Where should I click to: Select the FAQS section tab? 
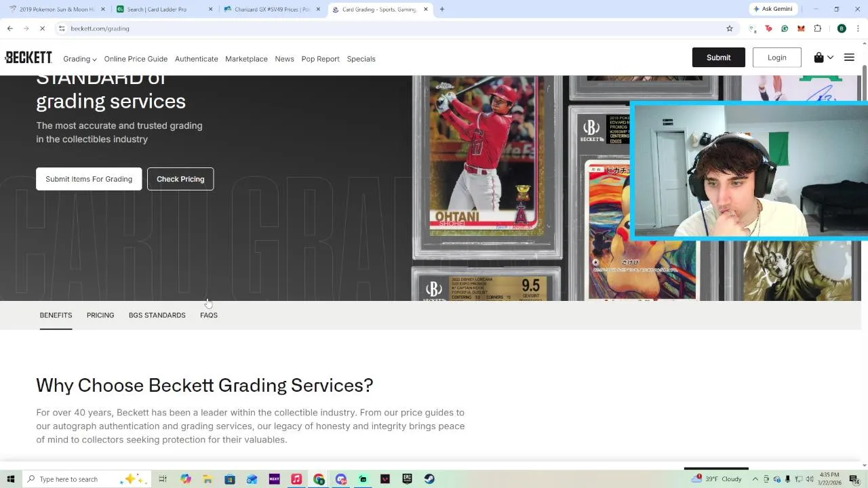(209, 315)
